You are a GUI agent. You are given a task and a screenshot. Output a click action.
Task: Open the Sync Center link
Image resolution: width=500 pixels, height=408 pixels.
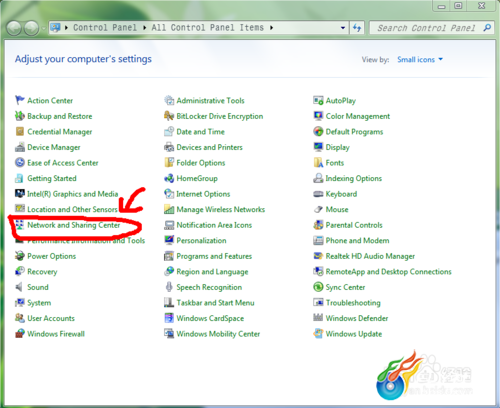pos(345,287)
